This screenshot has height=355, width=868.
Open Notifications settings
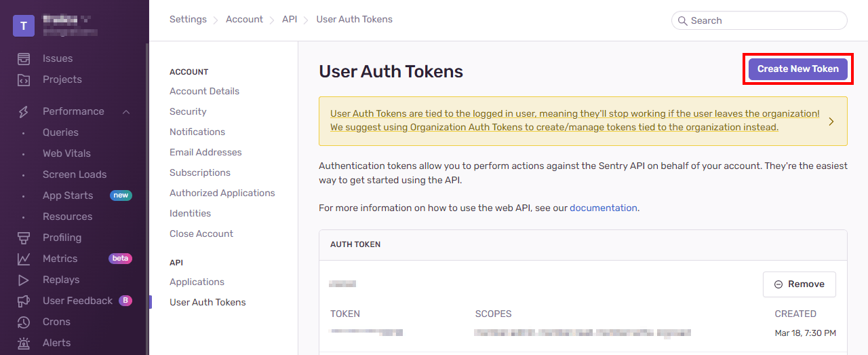[197, 132]
